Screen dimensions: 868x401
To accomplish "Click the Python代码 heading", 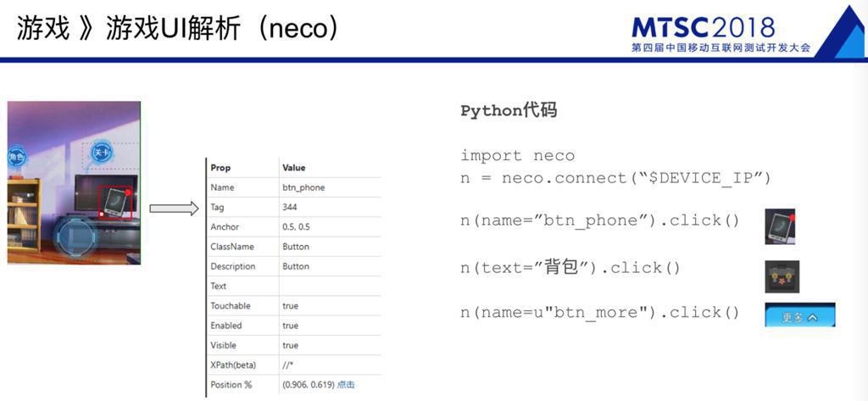I will [509, 111].
